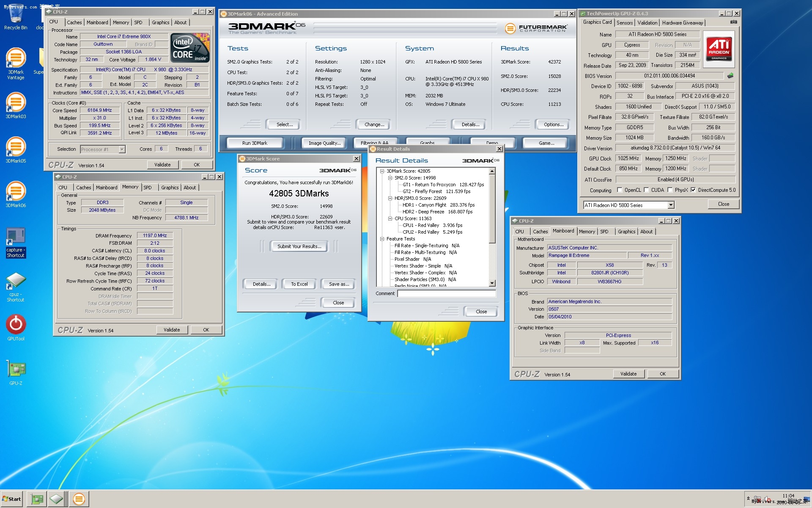812x508 pixels.
Task: Click the ATI Radeon logo in GPU-Z
Action: pyautogui.click(x=719, y=49)
